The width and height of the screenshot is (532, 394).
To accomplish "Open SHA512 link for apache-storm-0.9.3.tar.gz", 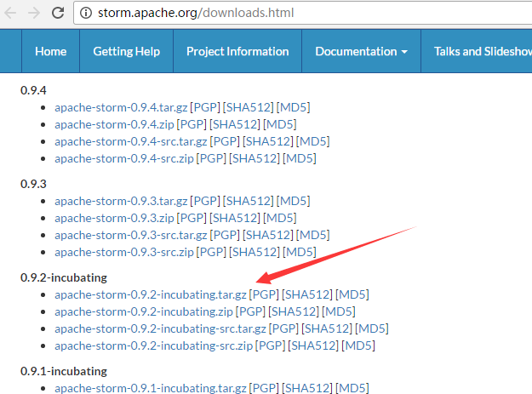I will [248, 201].
